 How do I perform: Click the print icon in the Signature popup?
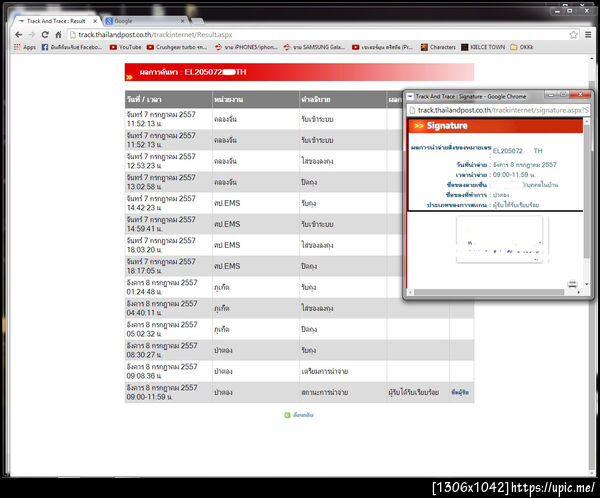click(x=572, y=284)
